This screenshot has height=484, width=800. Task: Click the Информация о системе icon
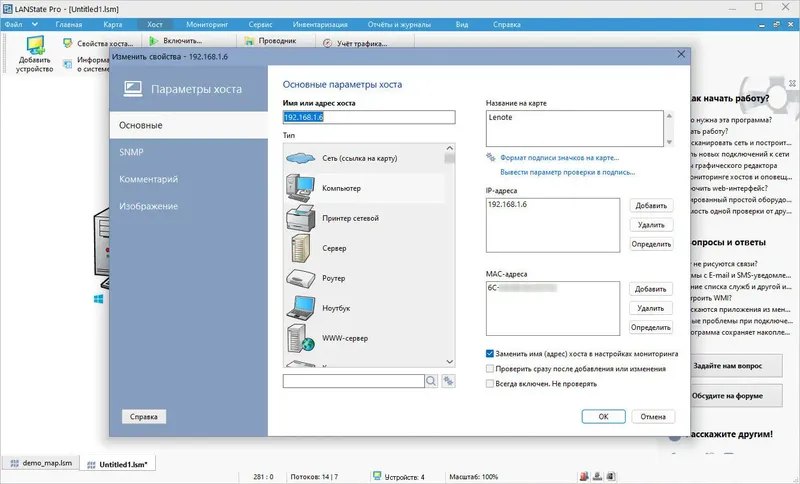[67, 64]
